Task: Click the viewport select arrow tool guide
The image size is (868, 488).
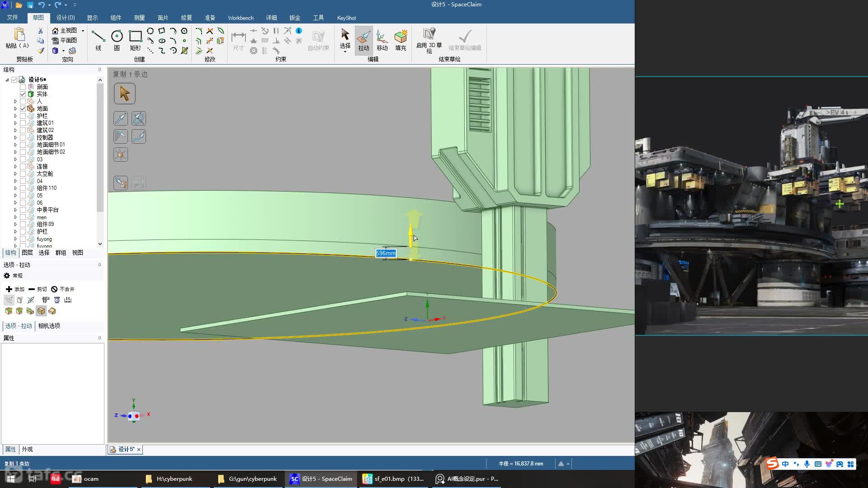Action: pos(124,94)
